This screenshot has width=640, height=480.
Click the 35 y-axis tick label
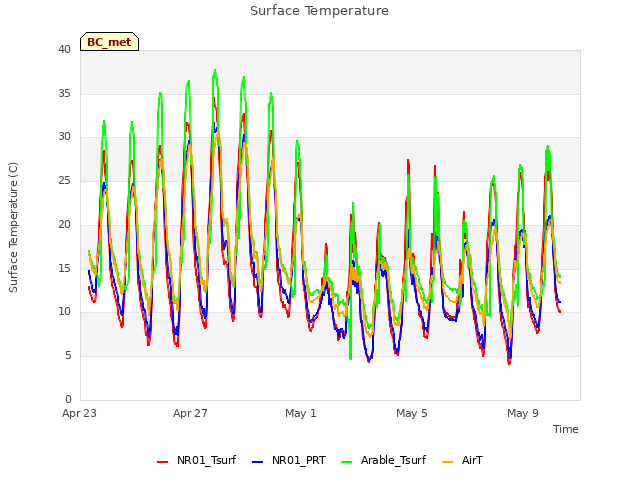click(x=64, y=93)
